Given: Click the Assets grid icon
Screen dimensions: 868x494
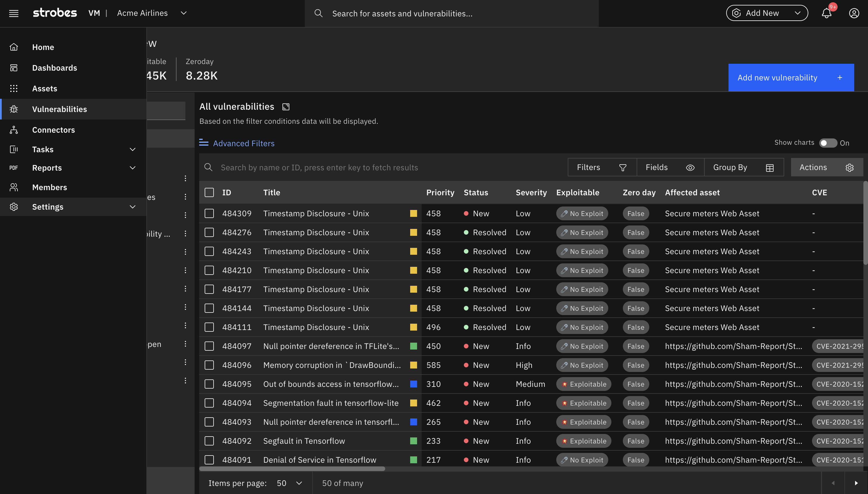Looking at the screenshot, I should (13, 88).
